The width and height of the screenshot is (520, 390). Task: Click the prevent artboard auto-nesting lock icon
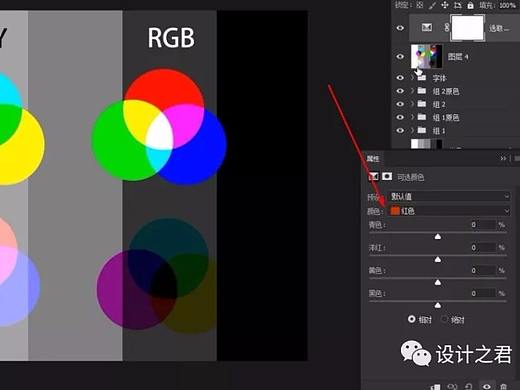tap(457, 5)
